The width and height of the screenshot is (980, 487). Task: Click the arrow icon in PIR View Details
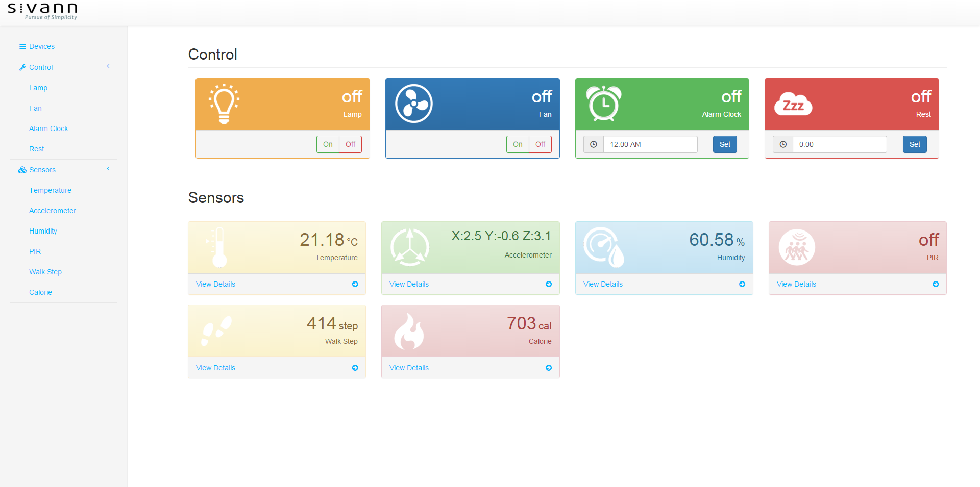coord(936,284)
